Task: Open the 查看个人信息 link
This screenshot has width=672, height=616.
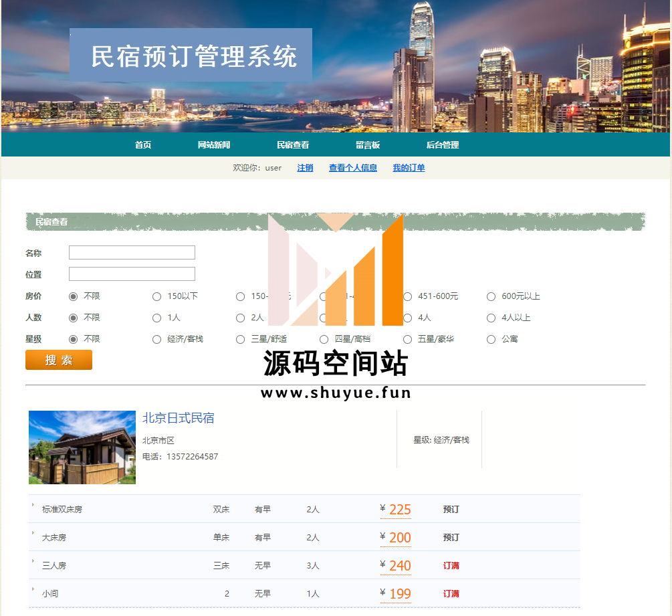Action: 352,168
